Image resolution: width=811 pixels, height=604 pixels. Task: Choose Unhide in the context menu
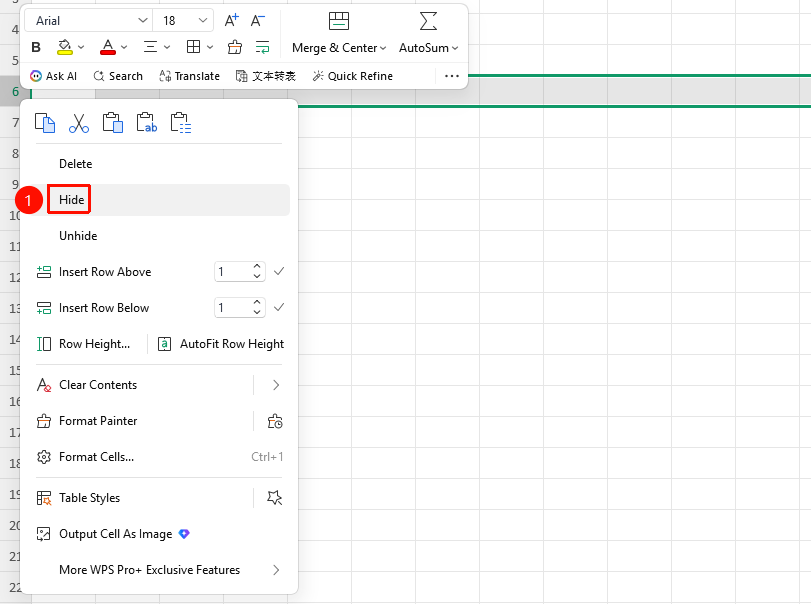78,236
